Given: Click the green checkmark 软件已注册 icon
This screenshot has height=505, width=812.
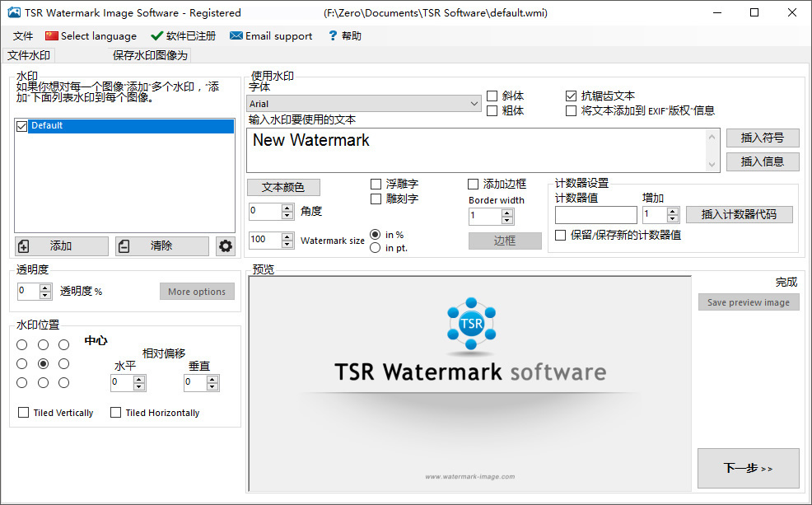Looking at the screenshot, I should point(156,35).
